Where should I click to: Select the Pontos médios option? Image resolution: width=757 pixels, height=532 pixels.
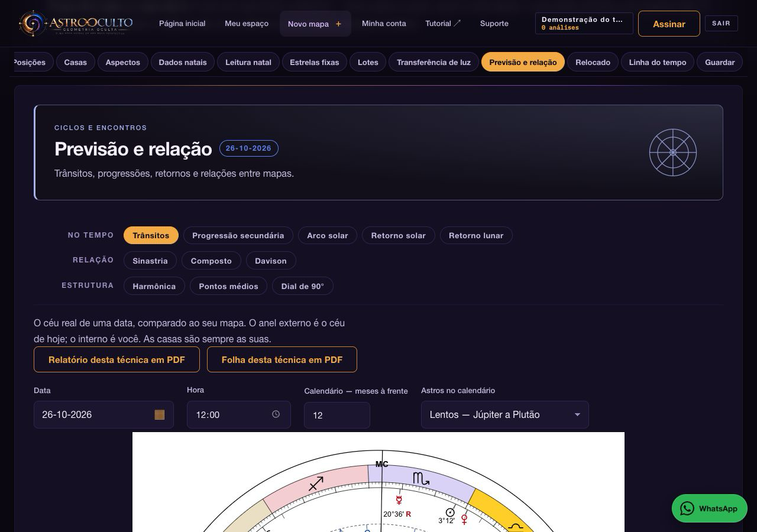tap(229, 286)
